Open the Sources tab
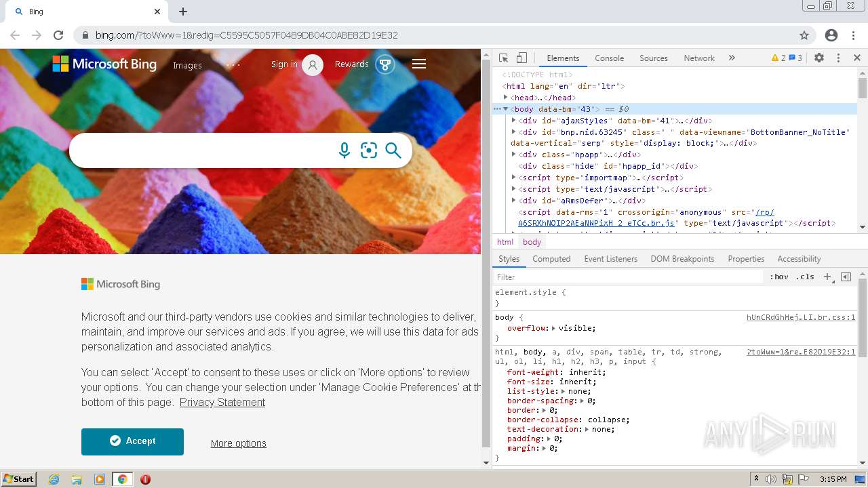 (x=654, y=58)
